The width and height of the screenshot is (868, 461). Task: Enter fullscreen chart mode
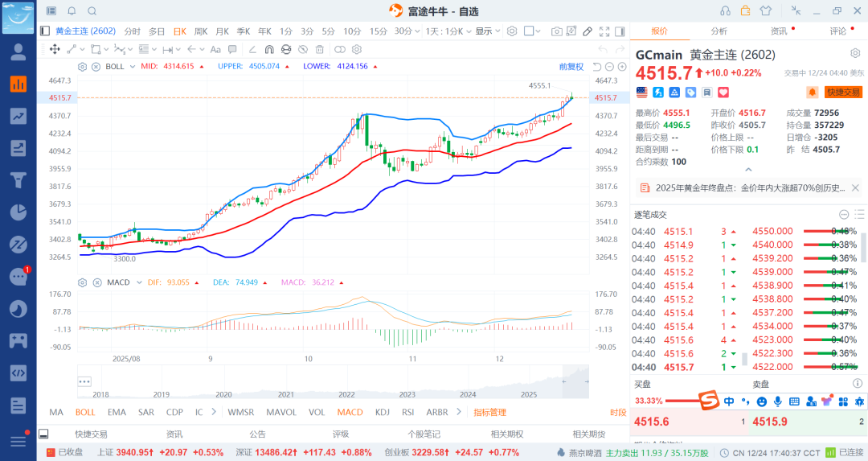pos(604,31)
